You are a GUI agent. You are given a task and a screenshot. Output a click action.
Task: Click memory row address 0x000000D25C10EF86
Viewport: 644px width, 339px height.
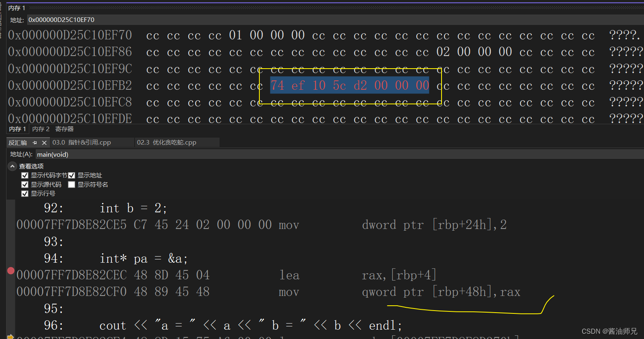point(70,52)
